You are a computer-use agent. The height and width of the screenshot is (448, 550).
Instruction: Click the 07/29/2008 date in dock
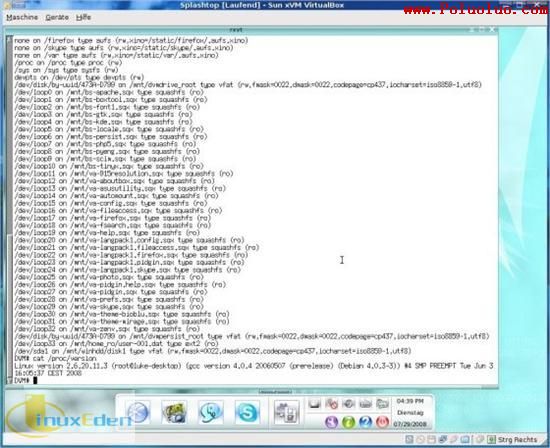pos(410,424)
